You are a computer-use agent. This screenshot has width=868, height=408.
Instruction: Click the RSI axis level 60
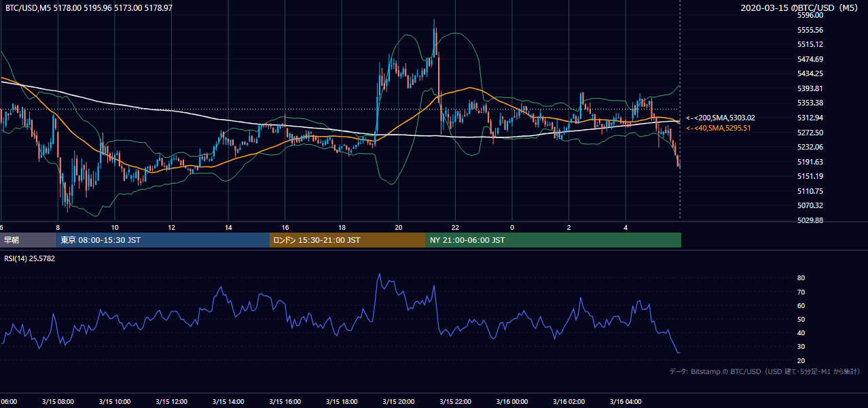click(801, 305)
